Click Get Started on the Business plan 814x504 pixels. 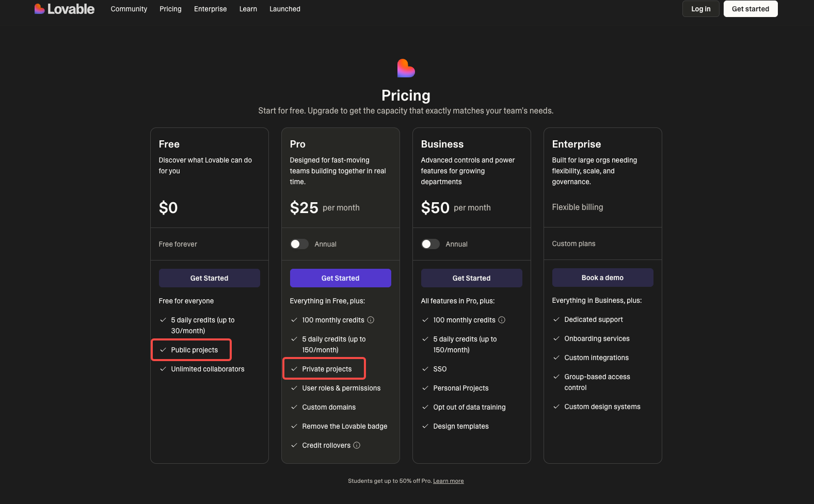tap(472, 278)
